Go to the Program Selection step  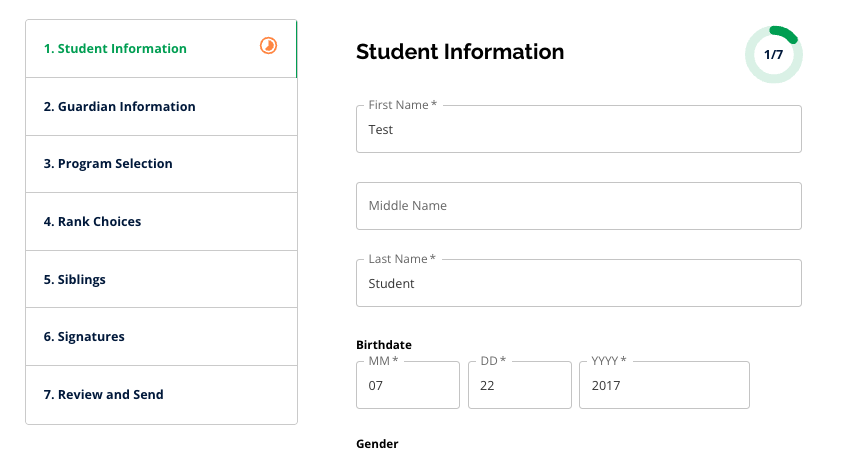click(108, 164)
